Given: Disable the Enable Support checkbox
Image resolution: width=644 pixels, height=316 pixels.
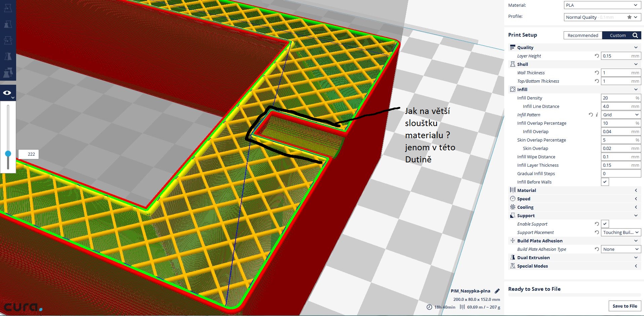Looking at the screenshot, I should [x=605, y=224].
